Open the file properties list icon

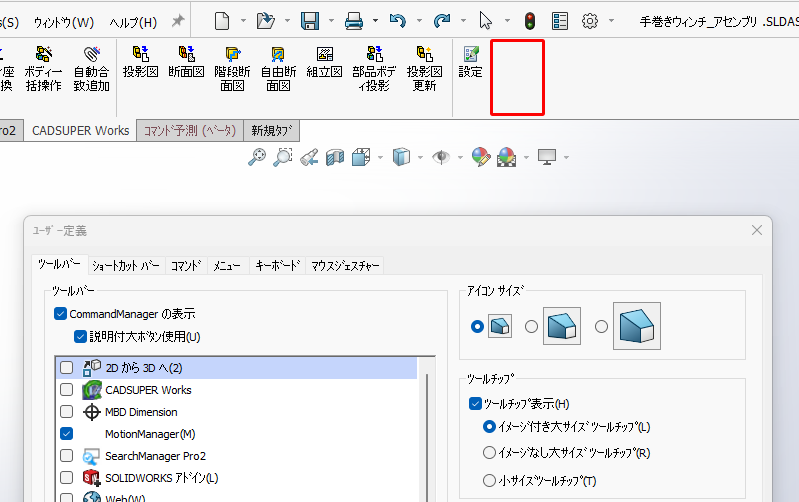[560, 21]
